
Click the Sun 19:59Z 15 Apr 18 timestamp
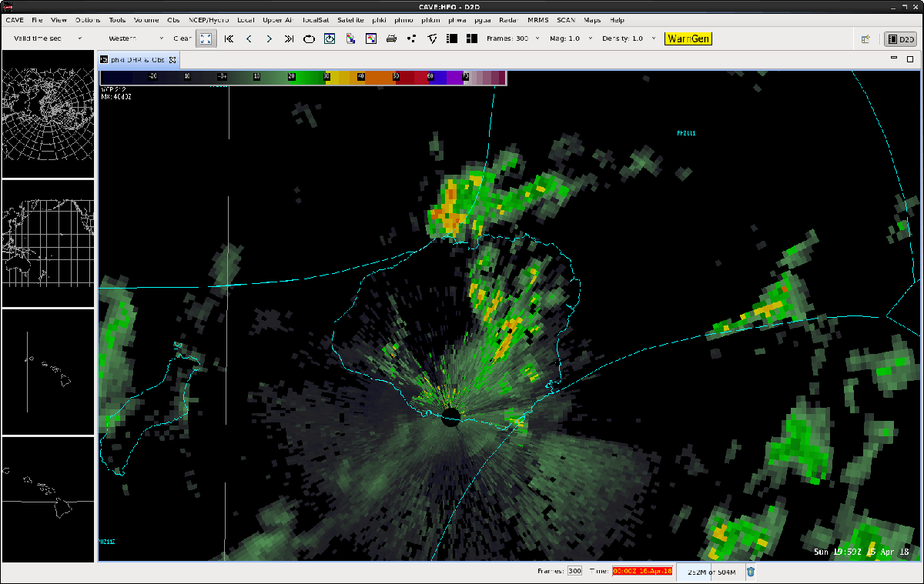pos(862,551)
